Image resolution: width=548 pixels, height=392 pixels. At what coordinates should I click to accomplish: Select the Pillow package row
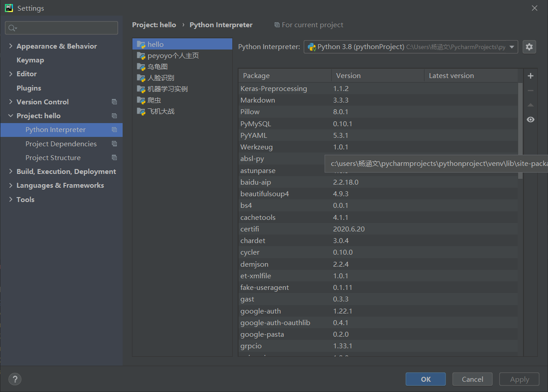pos(378,111)
